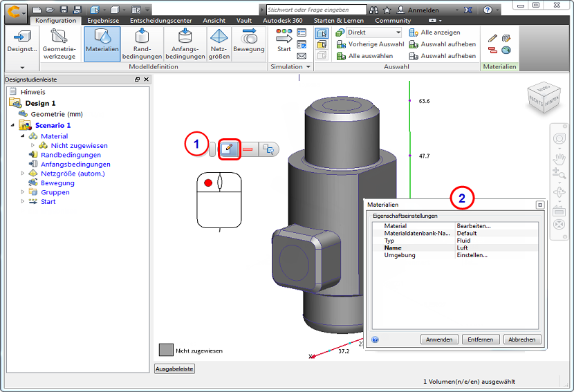The image size is (574, 392).
Task: Open Geometriewerkzeuge in the ribbon
Action: (59, 45)
